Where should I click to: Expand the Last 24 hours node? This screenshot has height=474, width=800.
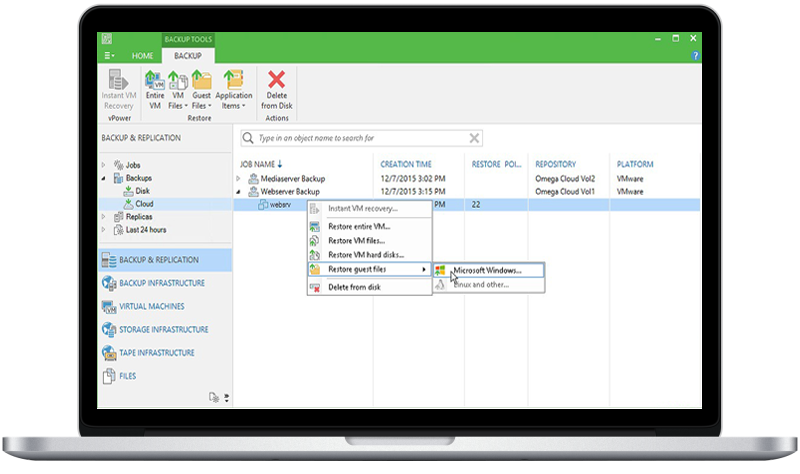[x=104, y=230]
